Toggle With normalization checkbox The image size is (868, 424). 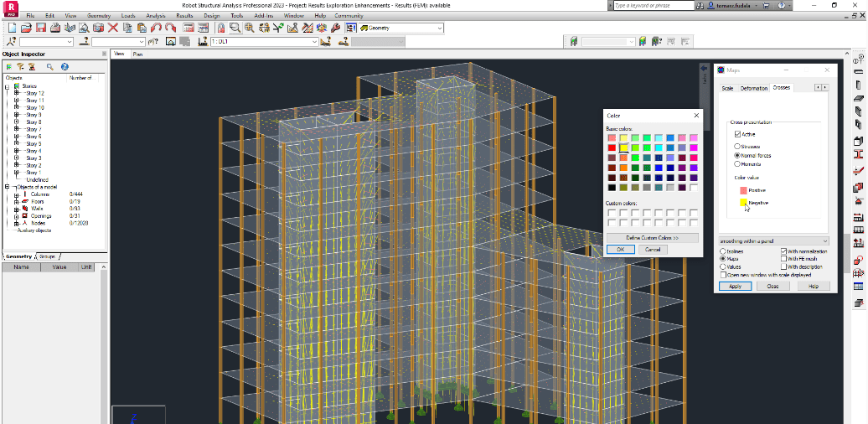point(783,251)
